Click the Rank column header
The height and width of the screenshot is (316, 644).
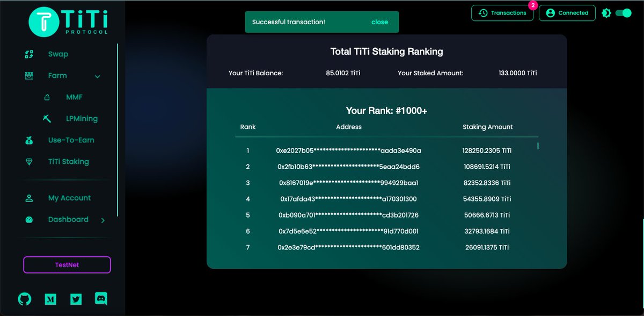pyautogui.click(x=248, y=127)
